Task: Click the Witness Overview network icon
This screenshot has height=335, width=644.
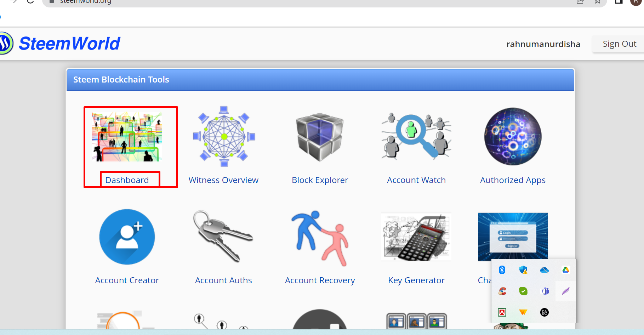Action: click(x=224, y=136)
